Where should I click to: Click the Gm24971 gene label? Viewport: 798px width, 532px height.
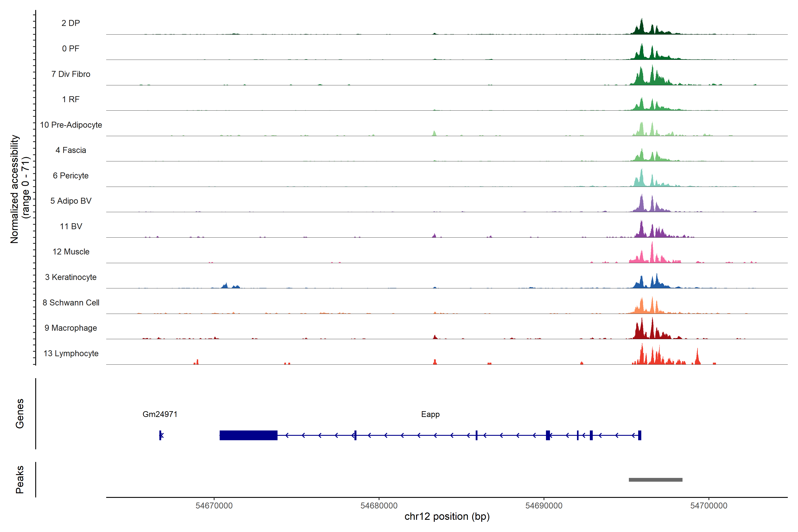(x=160, y=414)
